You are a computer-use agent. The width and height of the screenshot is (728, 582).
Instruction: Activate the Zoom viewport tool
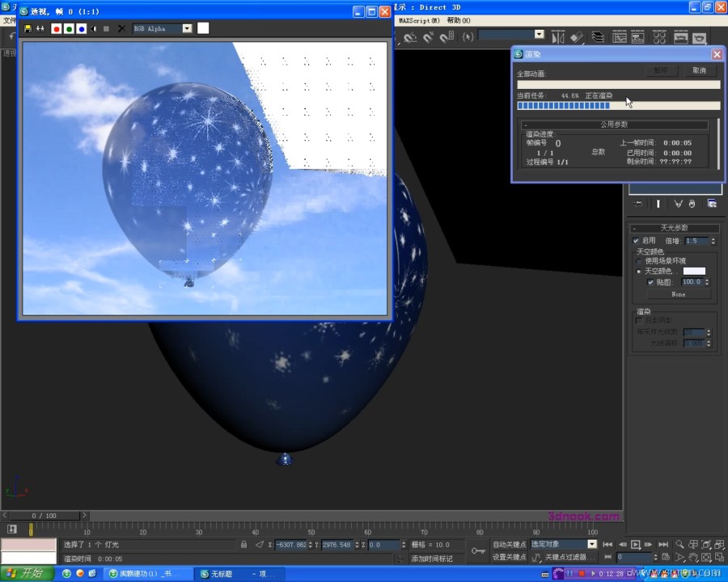point(679,544)
